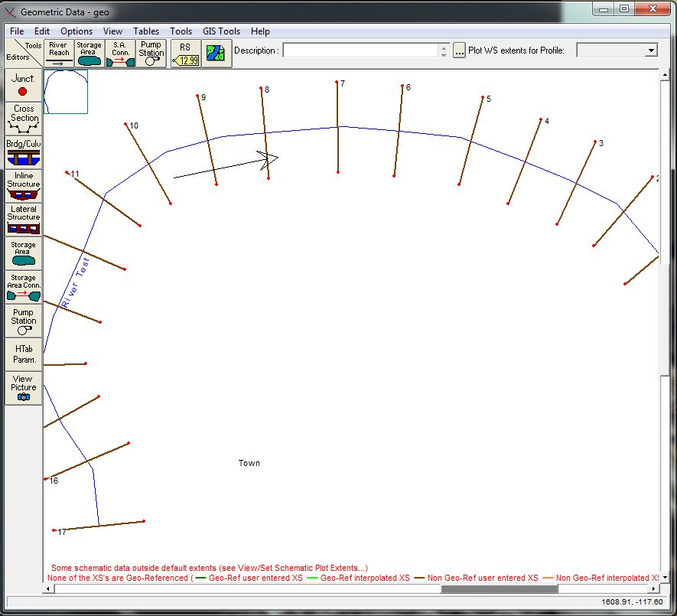Click the ellipsis button beside the Description field
677x616 pixels.
[459, 50]
